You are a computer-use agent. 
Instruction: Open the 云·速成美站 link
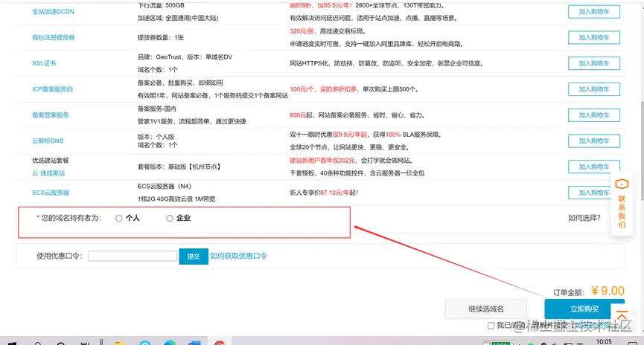point(48,173)
